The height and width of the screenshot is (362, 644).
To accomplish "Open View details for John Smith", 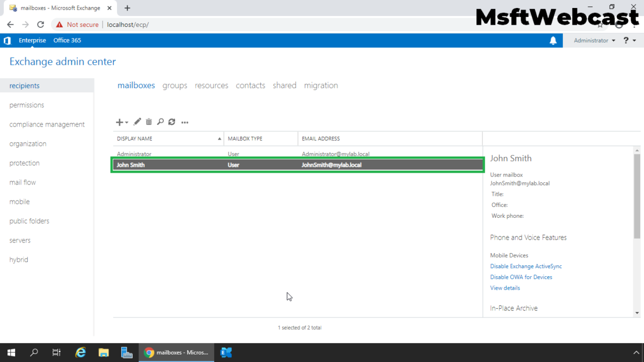I will tap(504, 288).
